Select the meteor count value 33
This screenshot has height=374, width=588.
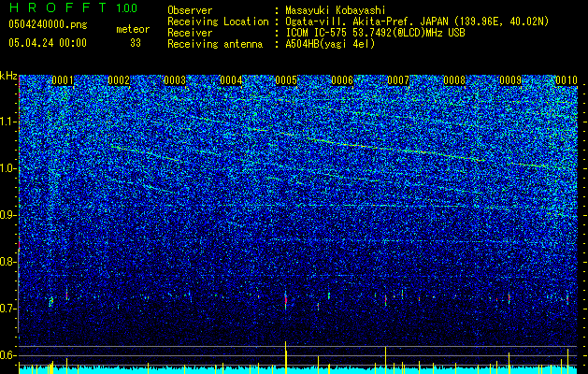(x=136, y=43)
